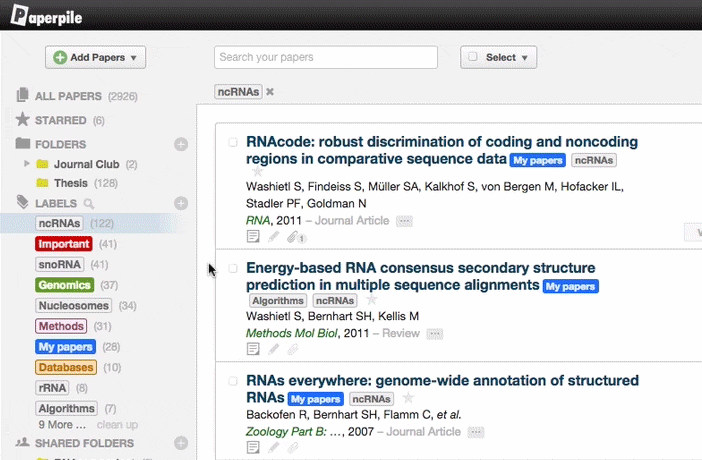Open the Select dropdown menu
The image size is (702, 460).
[499, 57]
